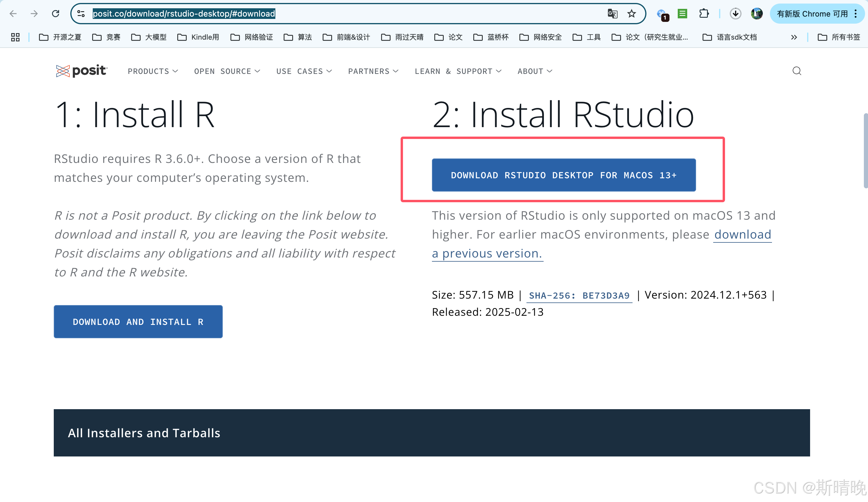This screenshot has height=502, width=868.
Task: Open Chrome downloads arrow icon
Action: (x=735, y=13)
